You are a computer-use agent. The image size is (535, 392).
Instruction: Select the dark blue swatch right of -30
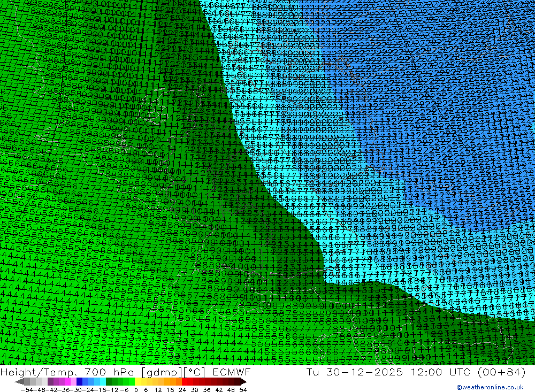click(x=79, y=382)
